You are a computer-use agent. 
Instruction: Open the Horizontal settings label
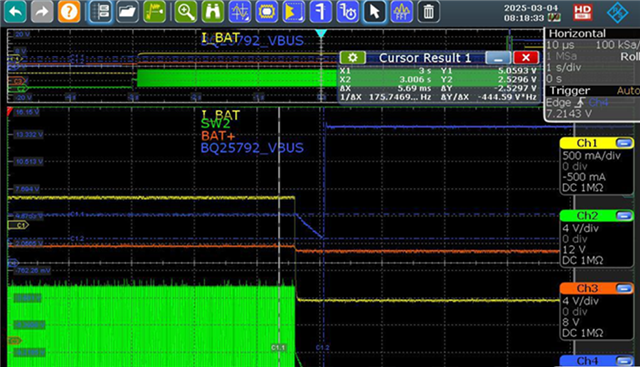click(577, 33)
